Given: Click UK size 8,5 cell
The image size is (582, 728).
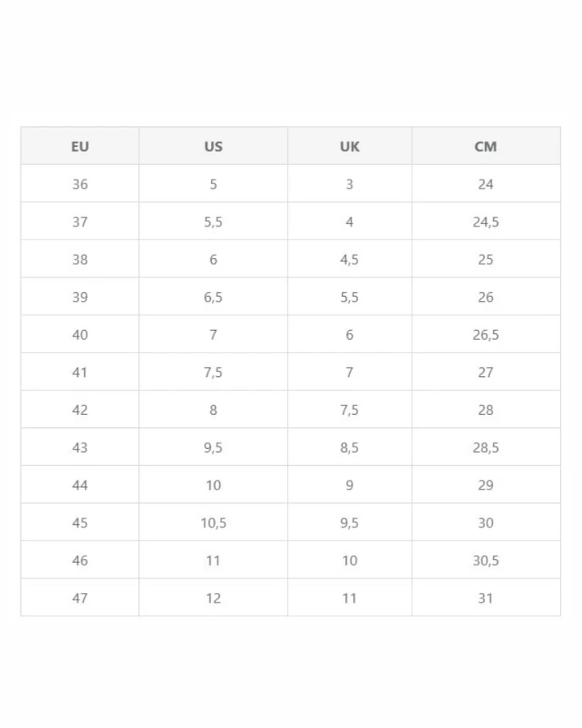Looking at the screenshot, I should [x=349, y=447].
